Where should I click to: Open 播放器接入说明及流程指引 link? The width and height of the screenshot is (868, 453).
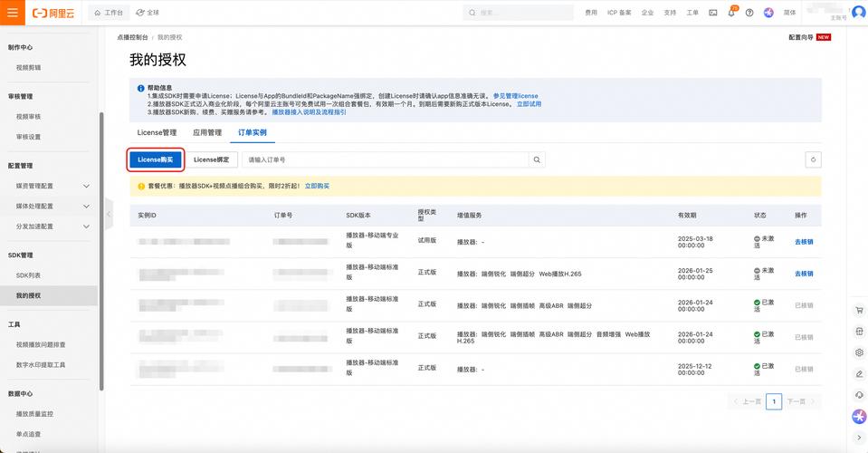[309, 111]
